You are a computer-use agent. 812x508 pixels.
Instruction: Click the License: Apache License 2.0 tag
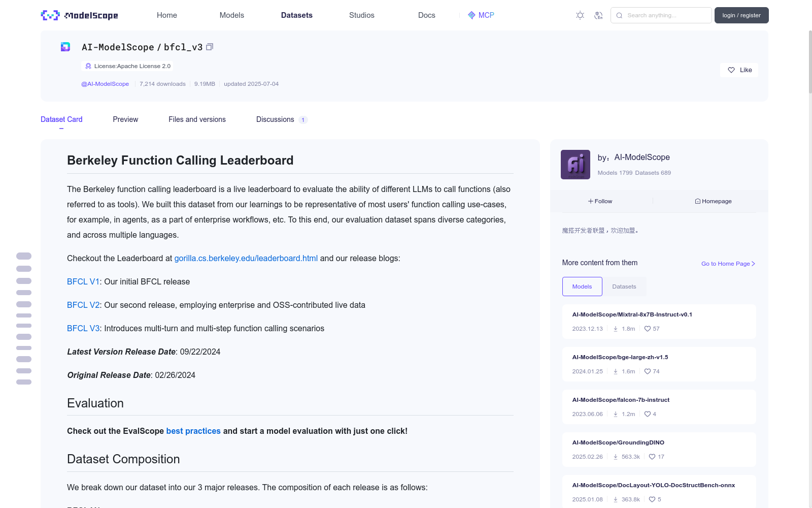pos(127,66)
